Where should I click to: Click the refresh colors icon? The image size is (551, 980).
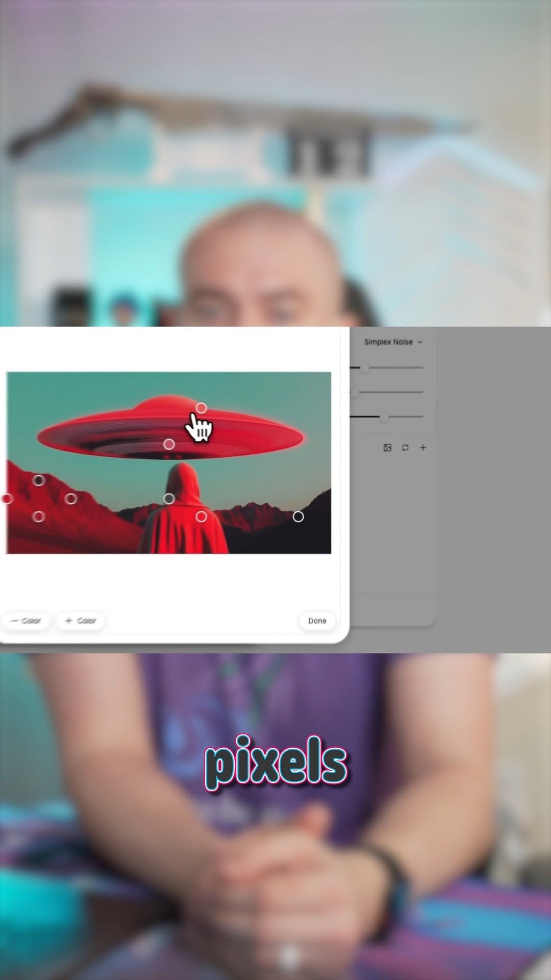pos(405,448)
